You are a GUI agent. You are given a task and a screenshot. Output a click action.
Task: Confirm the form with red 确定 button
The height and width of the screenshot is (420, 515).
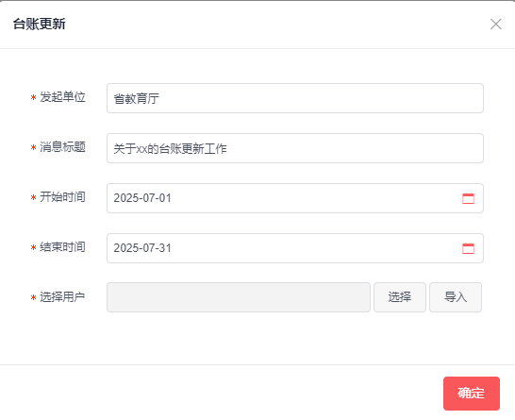472,394
